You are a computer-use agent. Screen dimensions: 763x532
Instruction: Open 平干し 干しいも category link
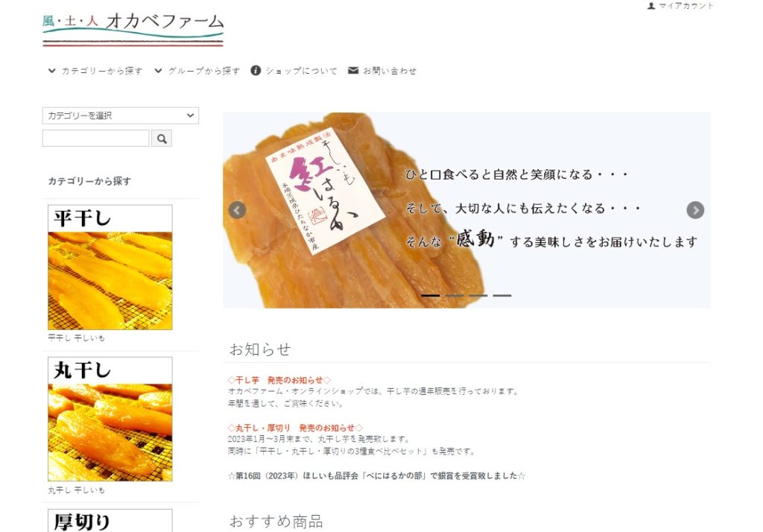[77, 338]
